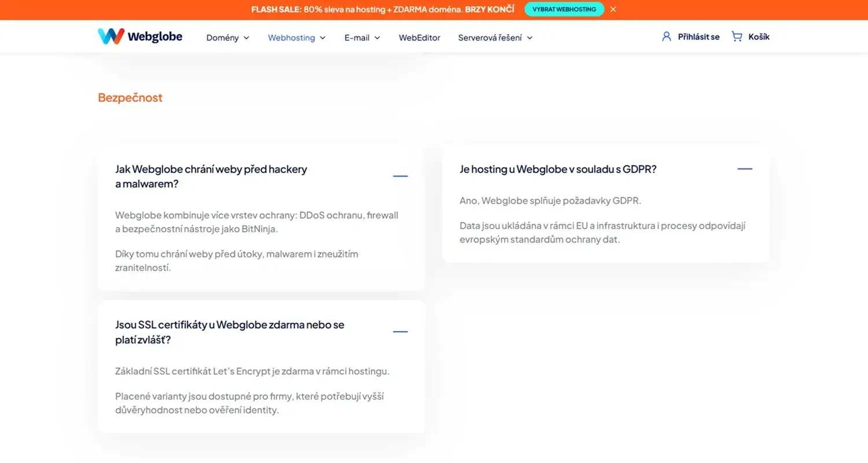Click Přihlásit se link
Screen dimensions: 868x463
(691, 36)
